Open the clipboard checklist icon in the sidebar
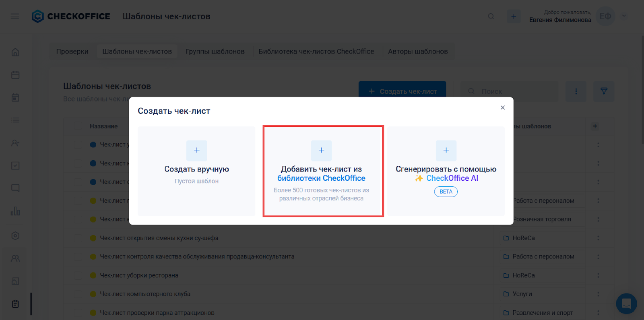Screen dimensions: 644x320 pyautogui.click(x=15, y=304)
